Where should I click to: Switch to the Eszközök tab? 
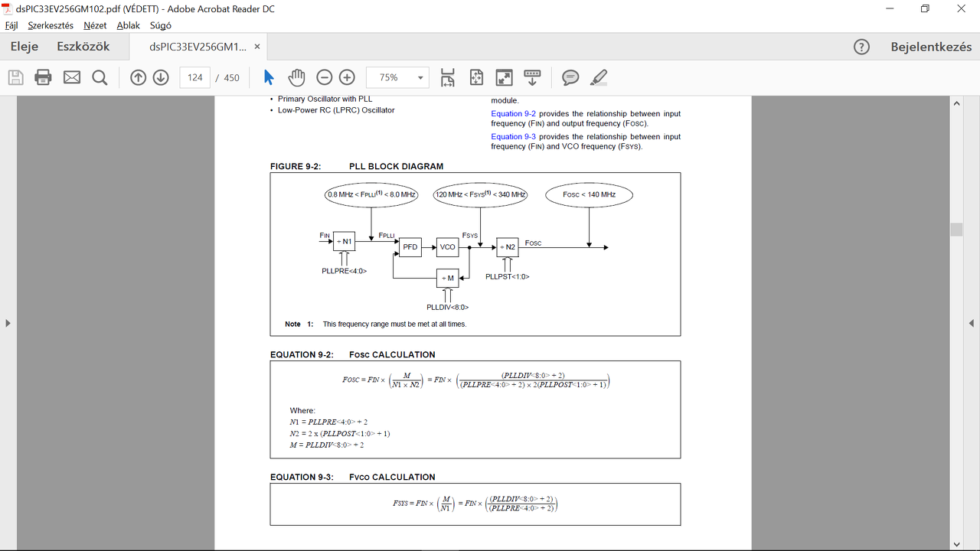tap(83, 47)
